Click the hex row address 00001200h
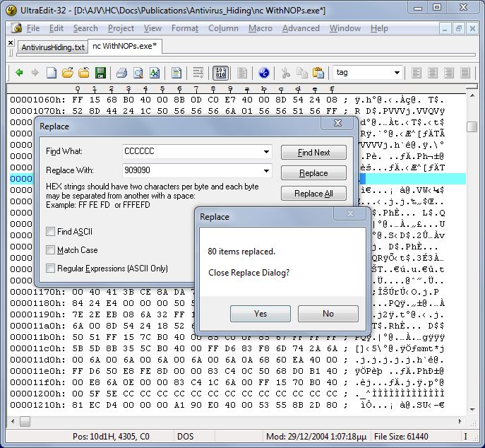The image size is (485, 448). coord(37,394)
